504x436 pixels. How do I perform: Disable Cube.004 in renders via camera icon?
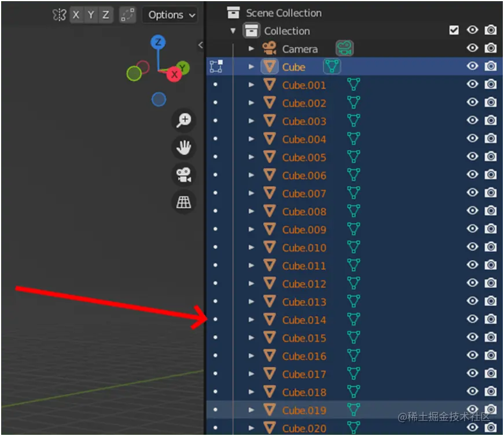coord(491,138)
